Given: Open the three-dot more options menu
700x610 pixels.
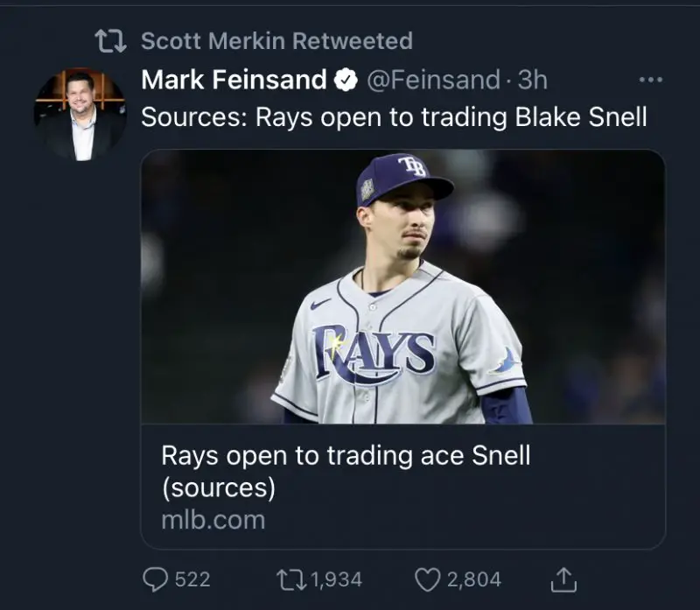Looking at the screenshot, I should coord(651,81).
